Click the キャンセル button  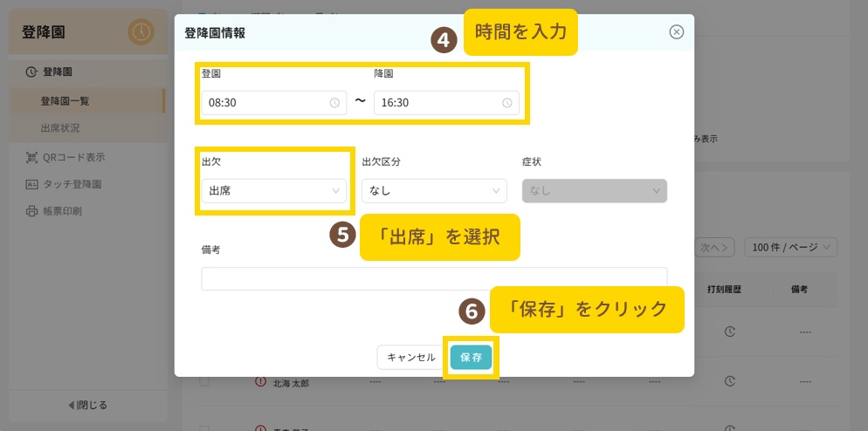click(410, 357)
